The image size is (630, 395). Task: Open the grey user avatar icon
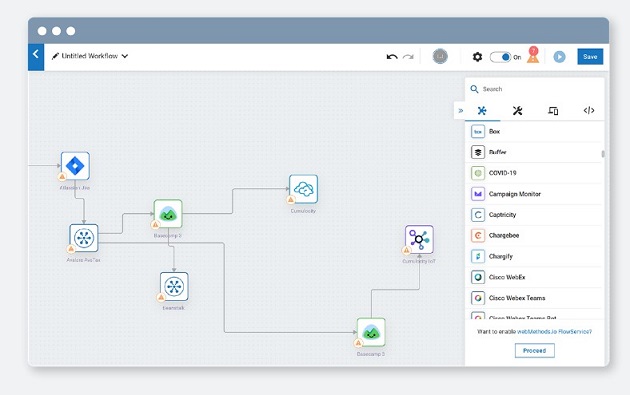pos(440,56)
